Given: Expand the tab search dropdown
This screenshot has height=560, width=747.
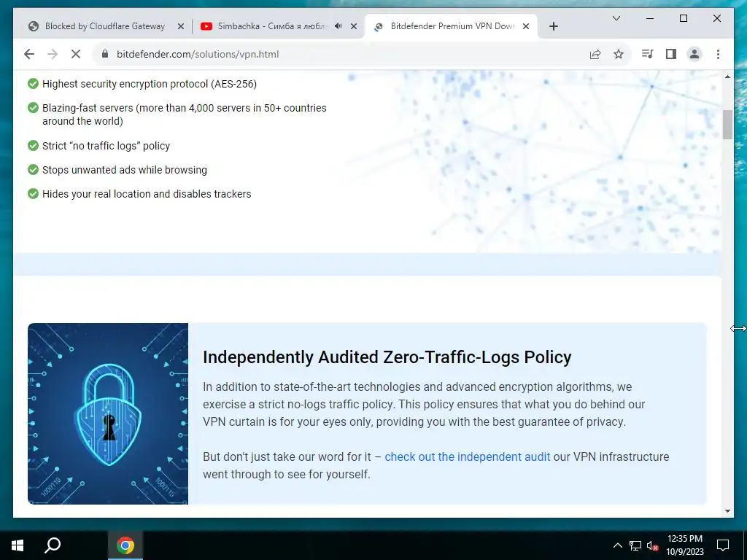Looking at the screenshot, I should 616,18.
